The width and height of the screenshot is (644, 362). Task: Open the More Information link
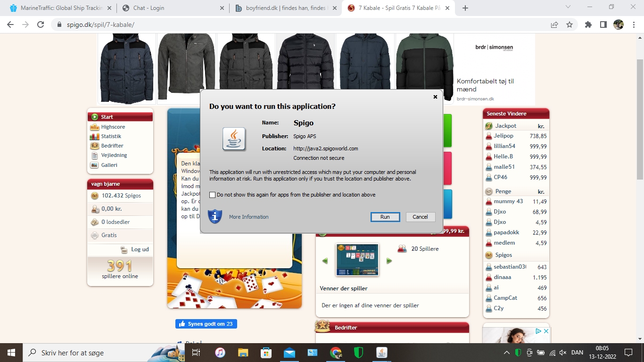248,217
